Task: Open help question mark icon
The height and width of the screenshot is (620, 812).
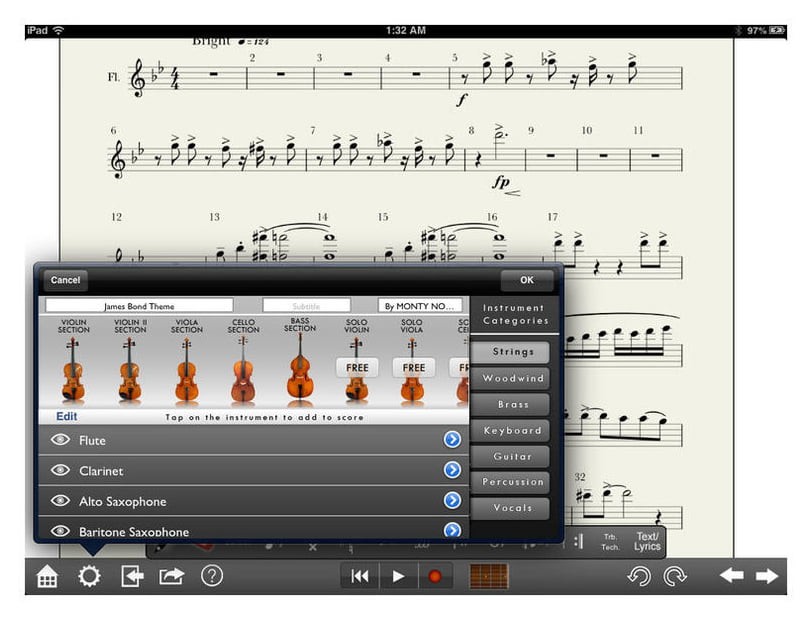Action: 211,576
